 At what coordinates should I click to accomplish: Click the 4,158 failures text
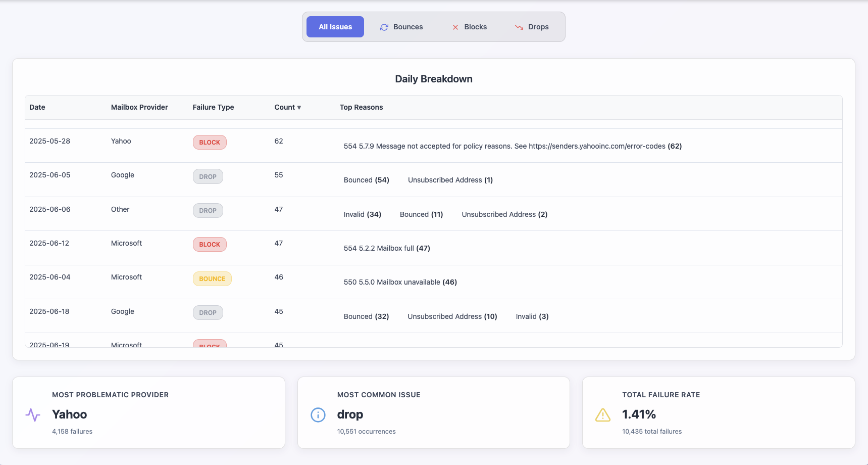(72, 432)
